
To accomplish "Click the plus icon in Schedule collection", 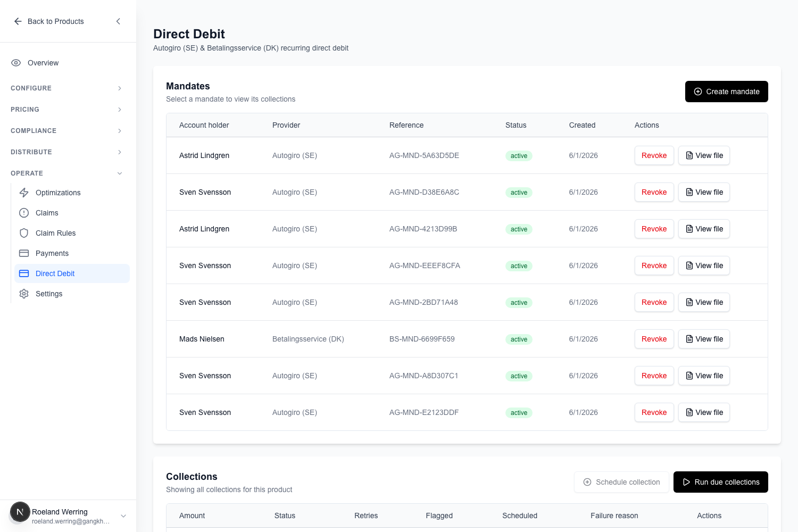I will [x=587, y=482].
